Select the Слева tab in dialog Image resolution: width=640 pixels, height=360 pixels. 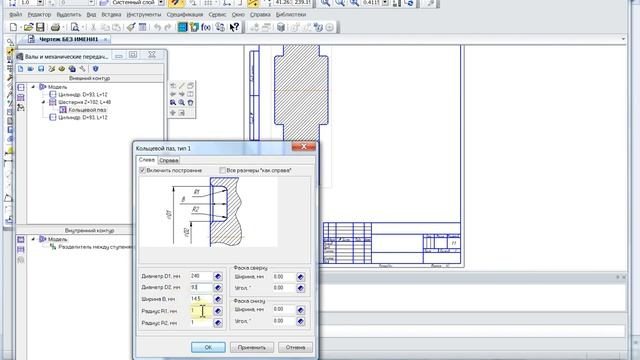[x=147, y=160]
